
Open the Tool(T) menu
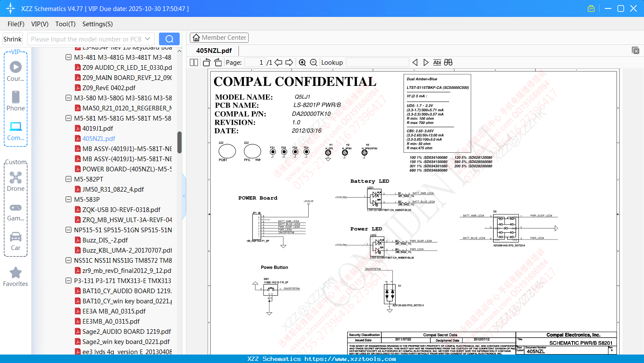pyautogui.click(x=66, y=24)
